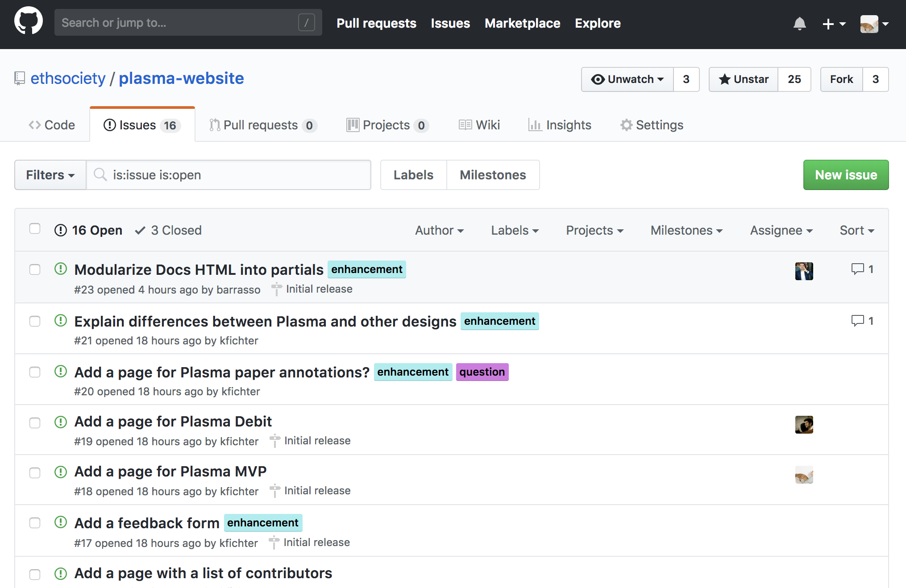906x588 pixels.
Task: Open notifications bell icon
Action: [799, 23]
